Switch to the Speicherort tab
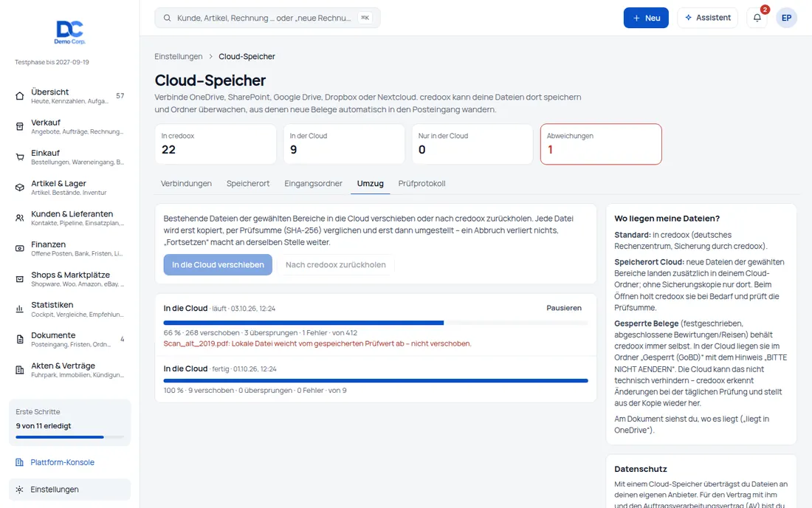812x508 pixels. coord(248,183)
